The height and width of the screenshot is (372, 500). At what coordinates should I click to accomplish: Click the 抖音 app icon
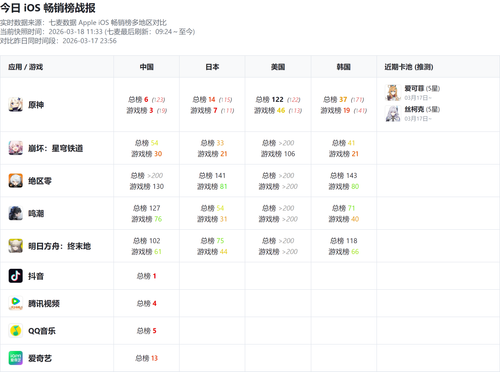pos(15,276)
